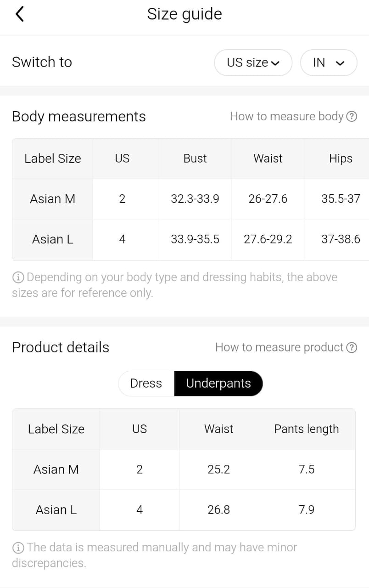Select Asian L label in Body measurements table
This screenshot has height=588, width=369.
pyautogui.click(x=52, y=239)
